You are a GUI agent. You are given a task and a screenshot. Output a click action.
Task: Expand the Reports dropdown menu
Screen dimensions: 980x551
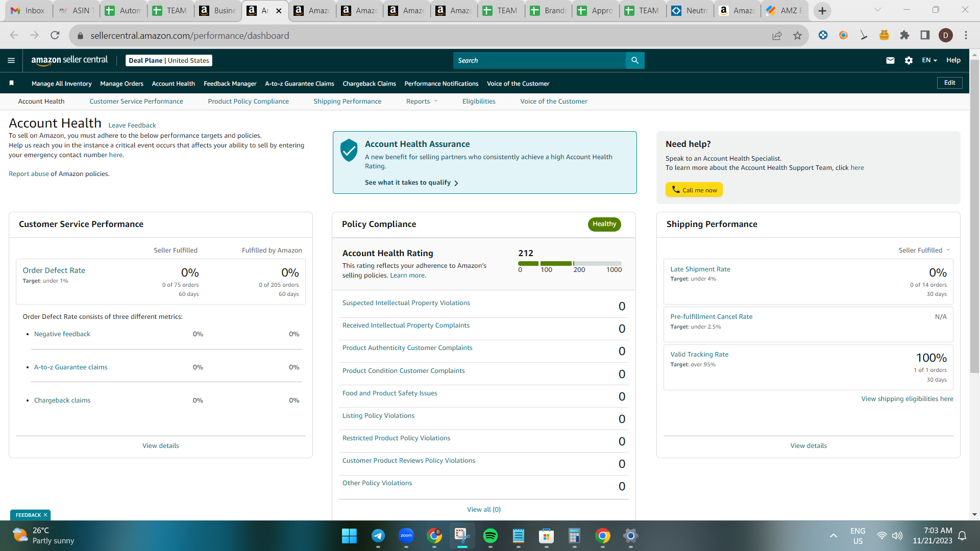pyautogui.click(x=422, y=102)
